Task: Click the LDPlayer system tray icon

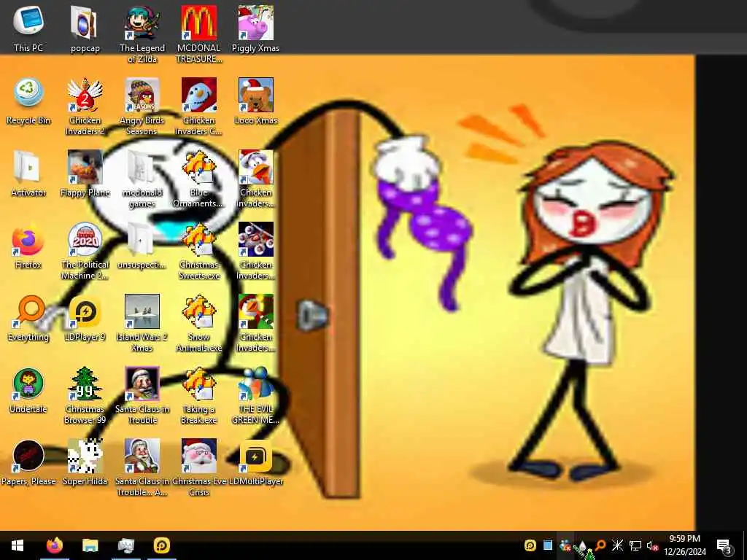Action: [530, 545]
